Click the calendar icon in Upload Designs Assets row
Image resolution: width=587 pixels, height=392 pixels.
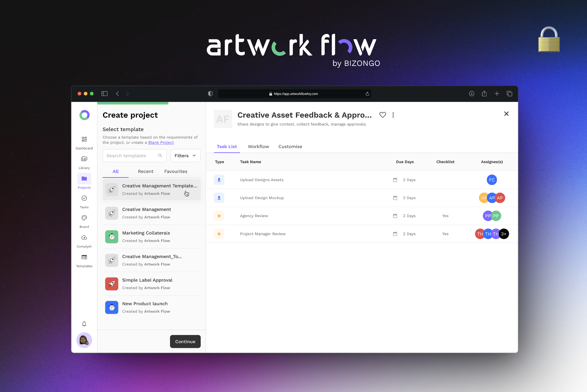coord(395,180)
